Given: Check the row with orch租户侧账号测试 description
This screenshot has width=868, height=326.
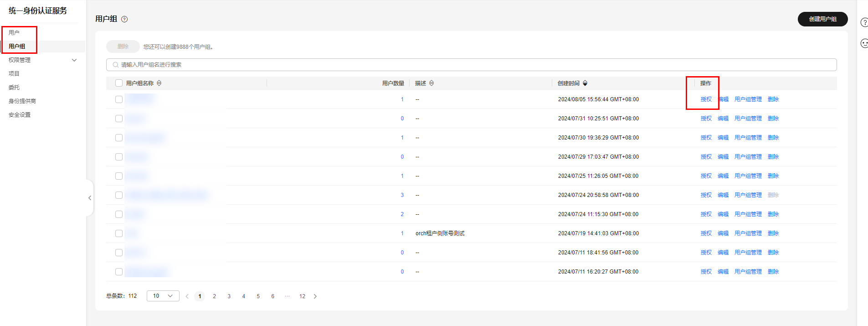Looking at the screenshot, I should pyautogui.click(x=119, y=233).
